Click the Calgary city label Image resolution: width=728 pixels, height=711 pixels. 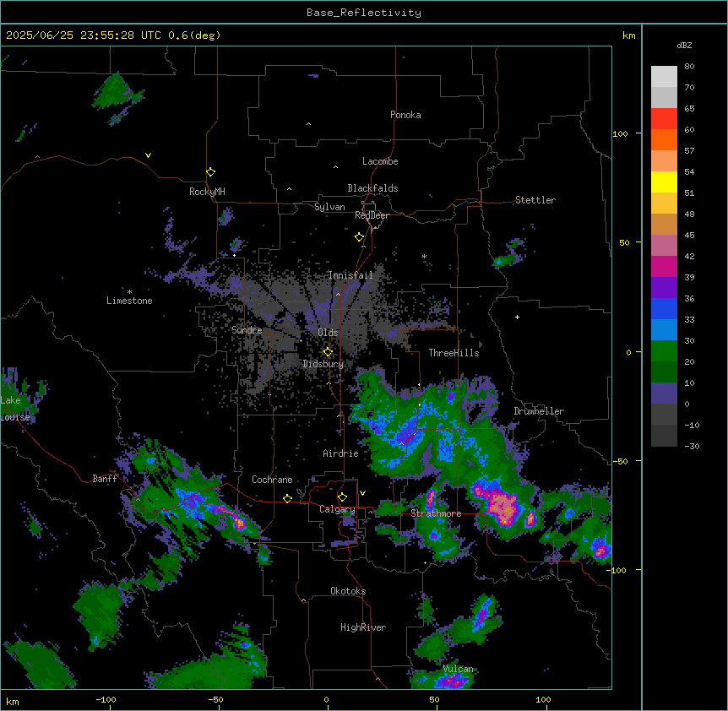337,509
